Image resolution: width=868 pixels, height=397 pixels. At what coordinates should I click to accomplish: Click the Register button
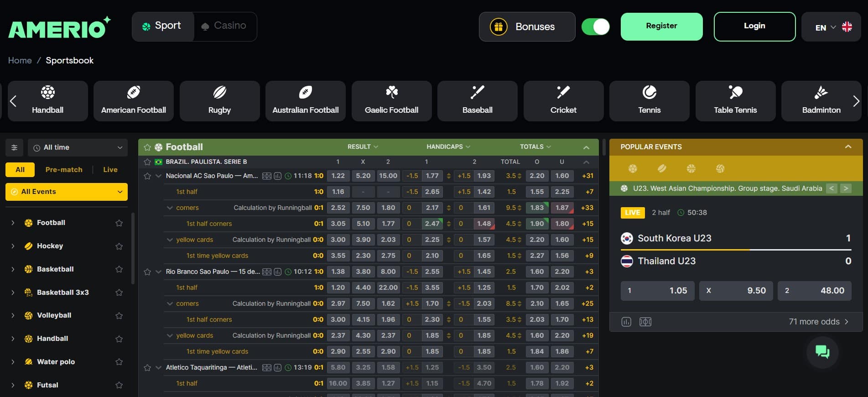click(x=661, y=26)
